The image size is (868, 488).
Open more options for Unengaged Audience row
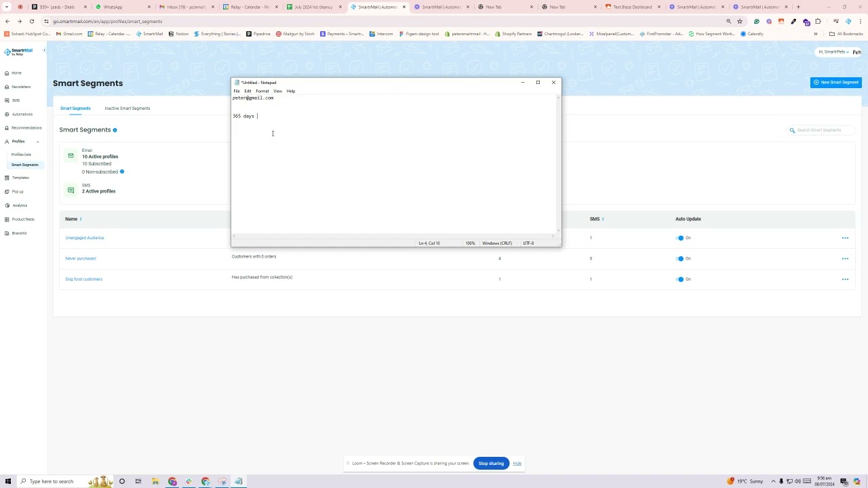pos(845,238)
